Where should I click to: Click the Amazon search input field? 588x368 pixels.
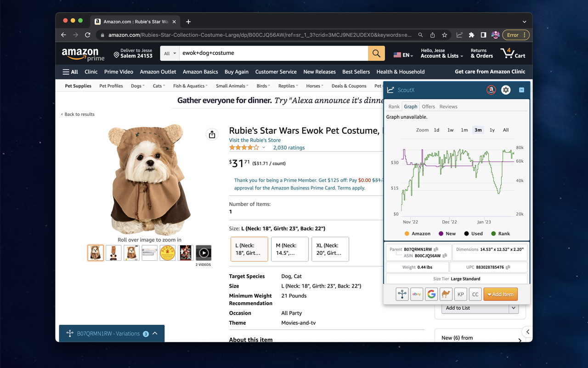[273, 53]
